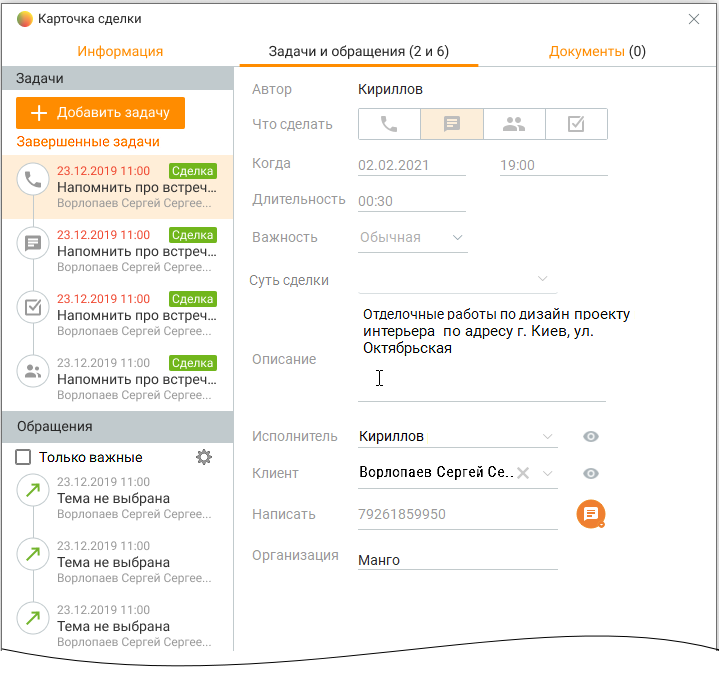
Task: Click the message icon of the second task
Action: coord(33,243)
